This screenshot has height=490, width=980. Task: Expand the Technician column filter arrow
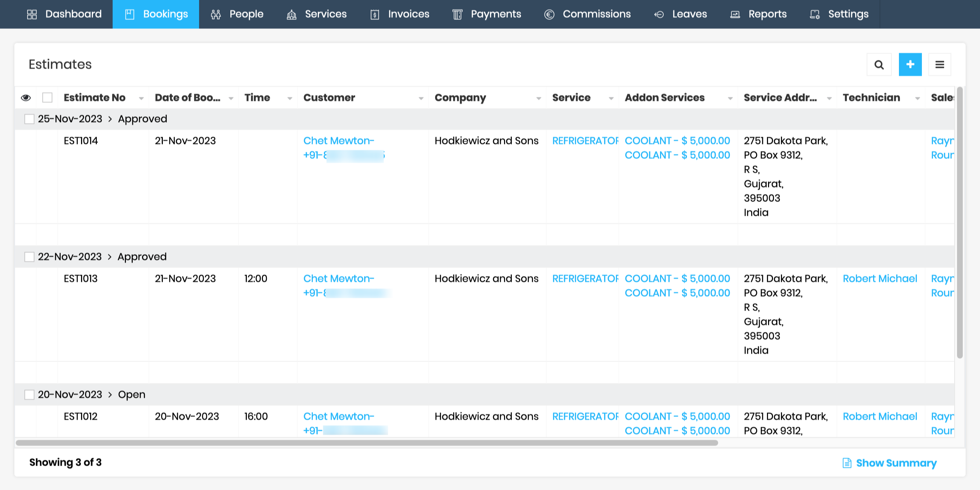pyautogui.click(x=917, y=98)
